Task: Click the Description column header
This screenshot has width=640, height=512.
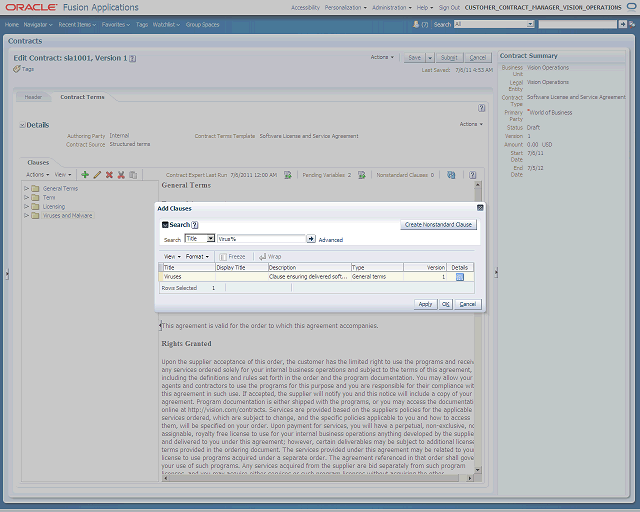Action: pos(309,267)
